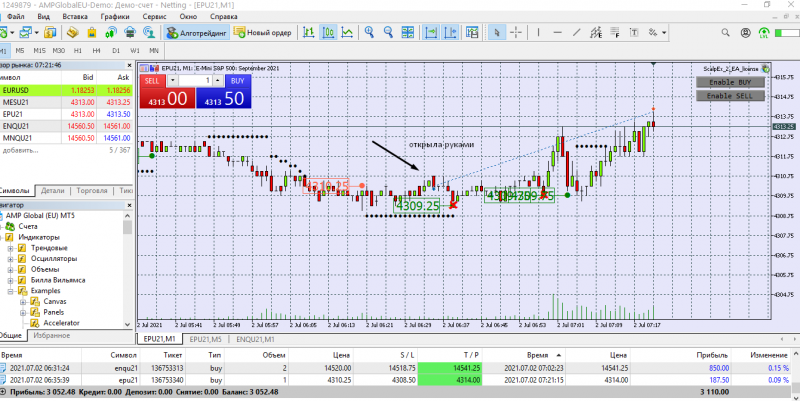Open the Справка menu
The width and height of the screenshot is (800, 401).
pyautogui.click(x=223, y=16)
